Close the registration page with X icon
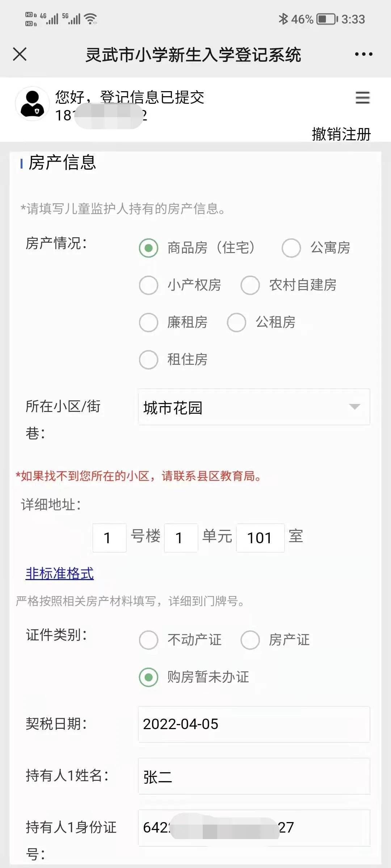Image resolution: width=391 pixels, height=868 pixels. tap(20, 54)
